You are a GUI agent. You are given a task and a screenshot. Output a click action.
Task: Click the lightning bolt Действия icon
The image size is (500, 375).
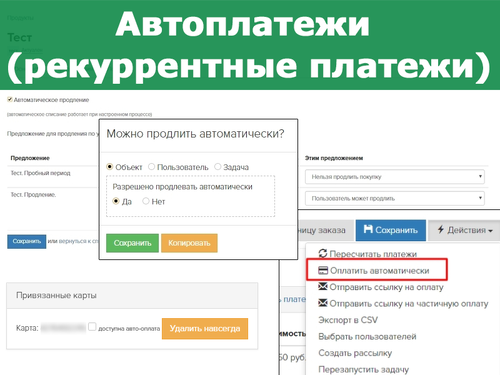[441, 229]
